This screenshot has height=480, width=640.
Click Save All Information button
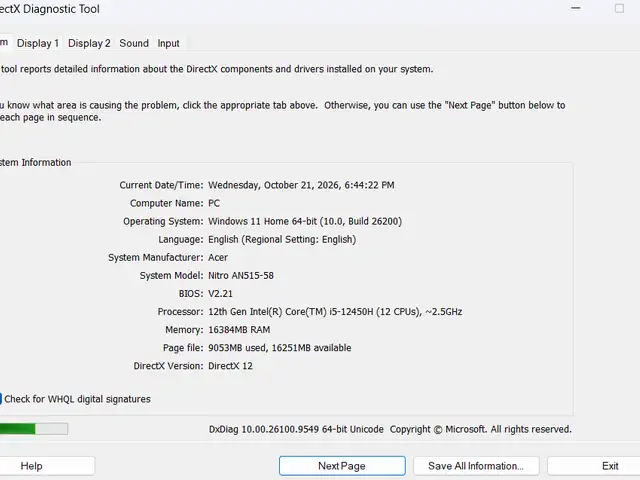[x=476, y=466]
